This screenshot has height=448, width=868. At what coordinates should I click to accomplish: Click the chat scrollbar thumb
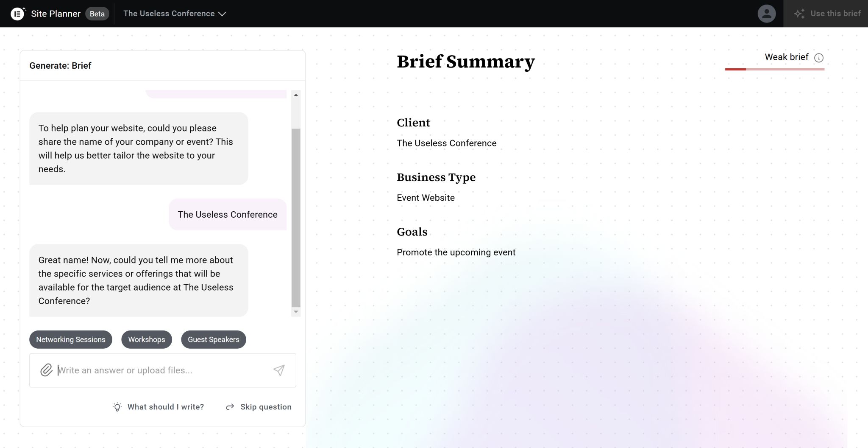pos(296,218)
